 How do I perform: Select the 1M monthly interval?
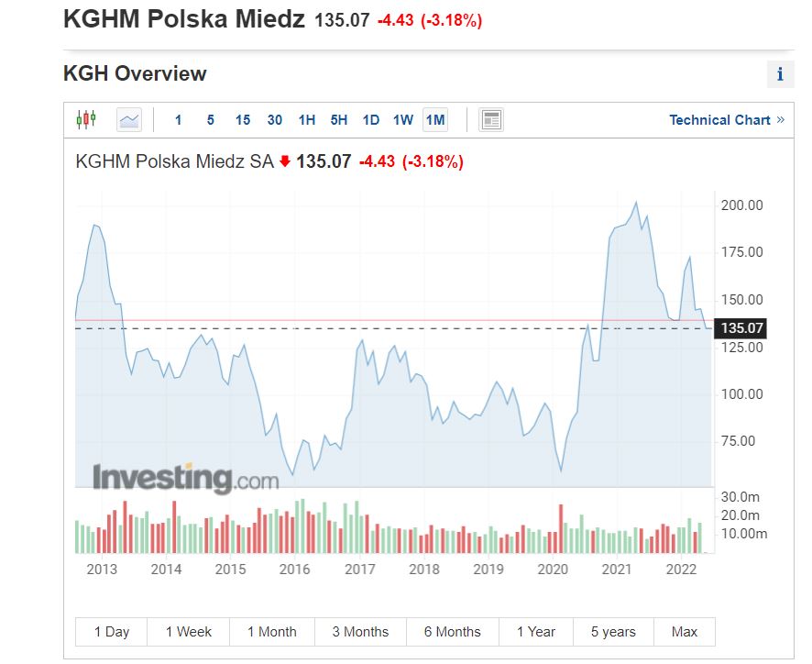tap(435, 120)
